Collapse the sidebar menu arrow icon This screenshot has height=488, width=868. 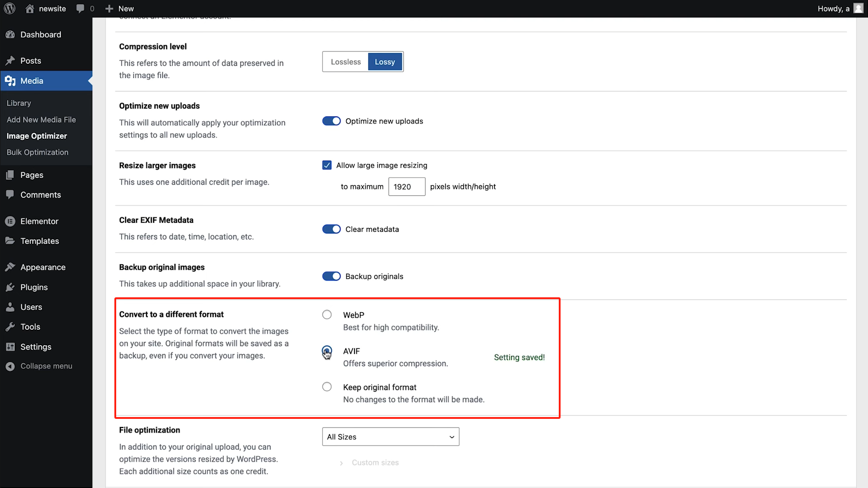point(10,366)
